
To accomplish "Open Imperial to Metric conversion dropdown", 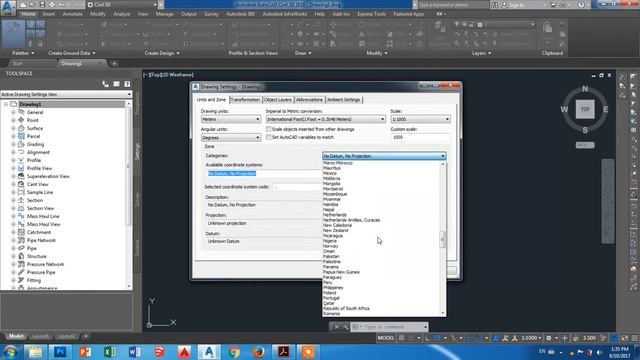I will tap(326, 119).
